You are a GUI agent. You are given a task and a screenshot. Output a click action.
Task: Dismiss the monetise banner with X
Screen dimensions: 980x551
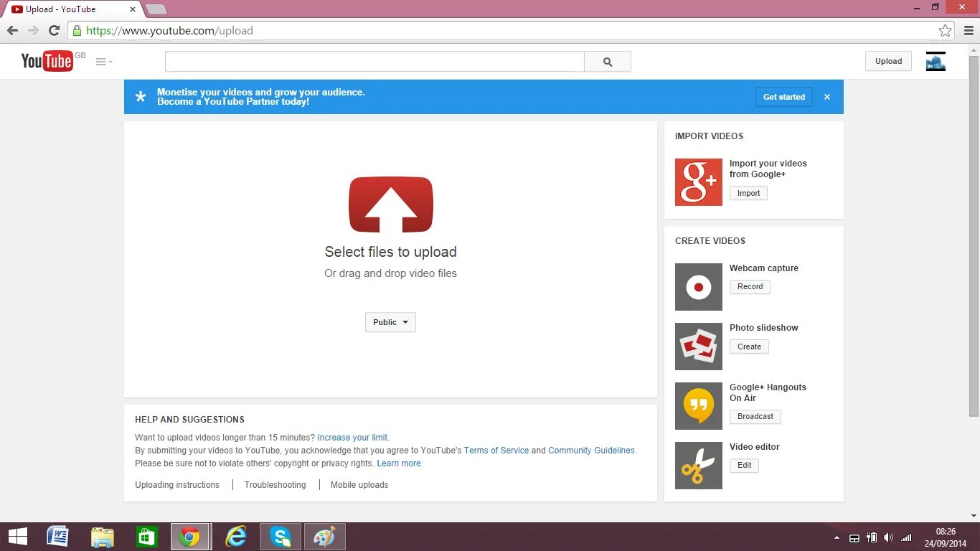(826, 97)
